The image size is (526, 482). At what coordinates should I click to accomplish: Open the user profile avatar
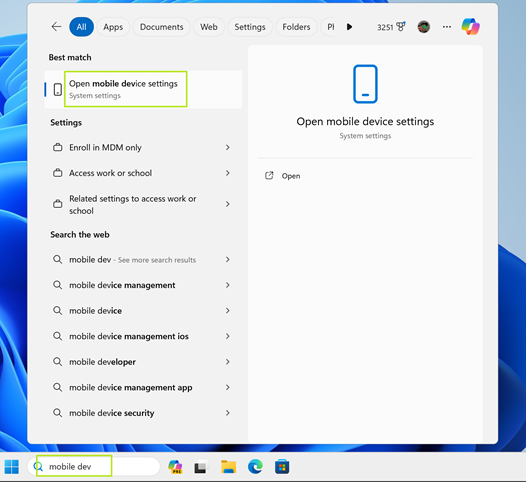coord(424,27)
